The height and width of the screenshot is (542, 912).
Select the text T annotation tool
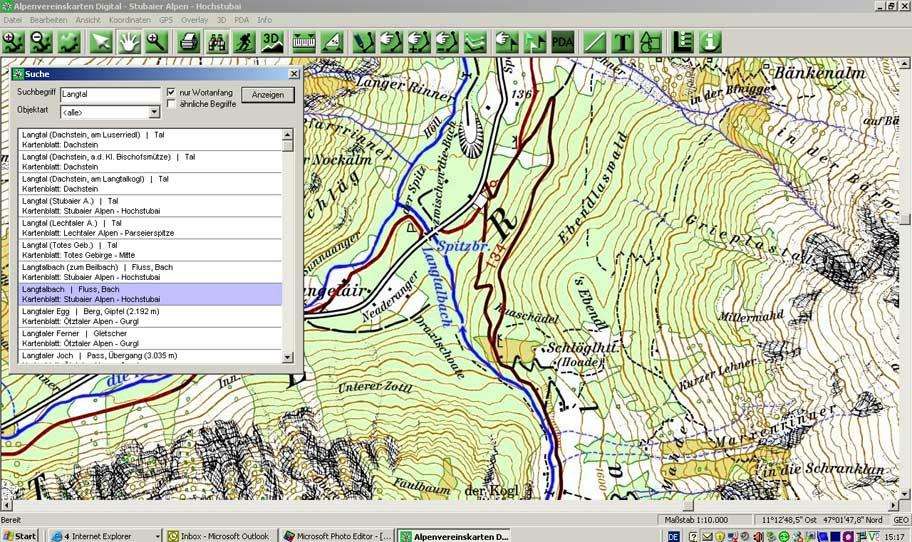coord(622,42)
